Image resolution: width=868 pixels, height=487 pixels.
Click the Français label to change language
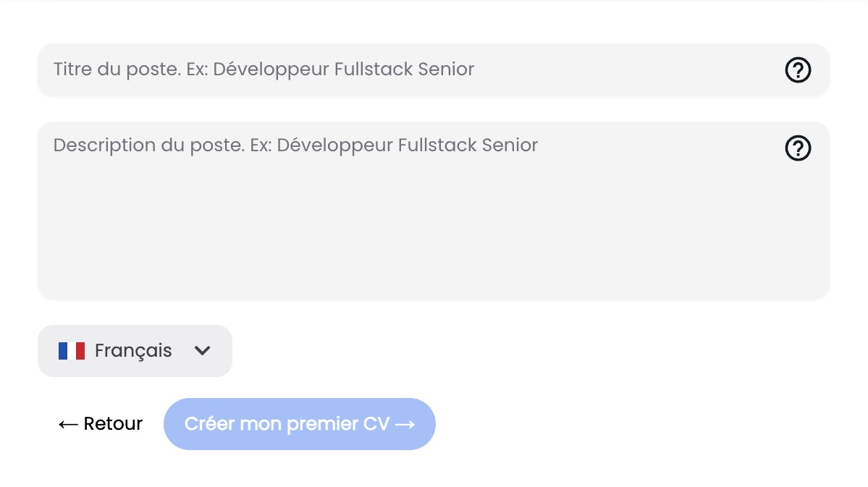click(133, 351)
